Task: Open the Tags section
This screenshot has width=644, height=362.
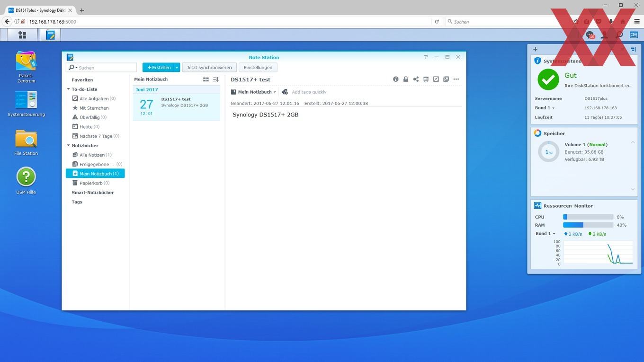Action: [x=77, y=202]
